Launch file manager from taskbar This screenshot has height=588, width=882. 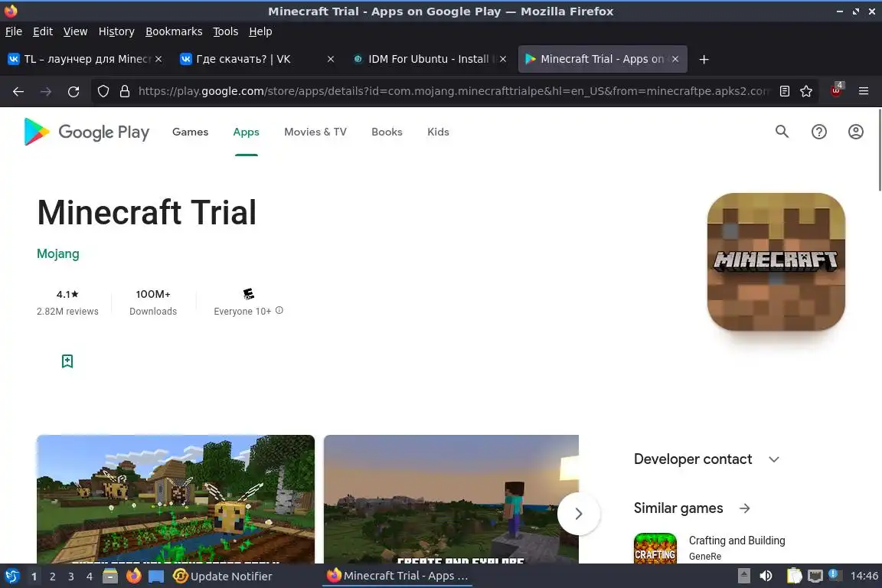[x=110, y=577]
